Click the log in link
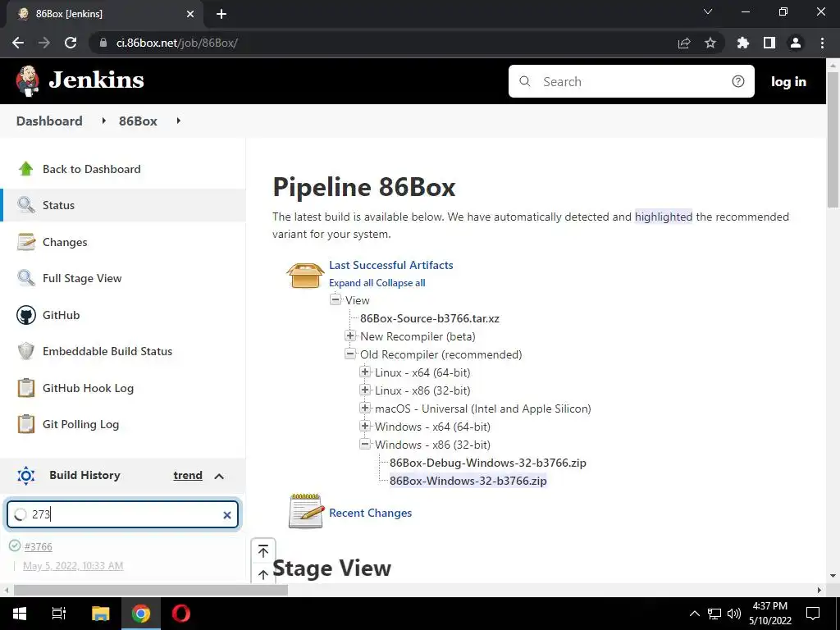 (x=788, y=81)
